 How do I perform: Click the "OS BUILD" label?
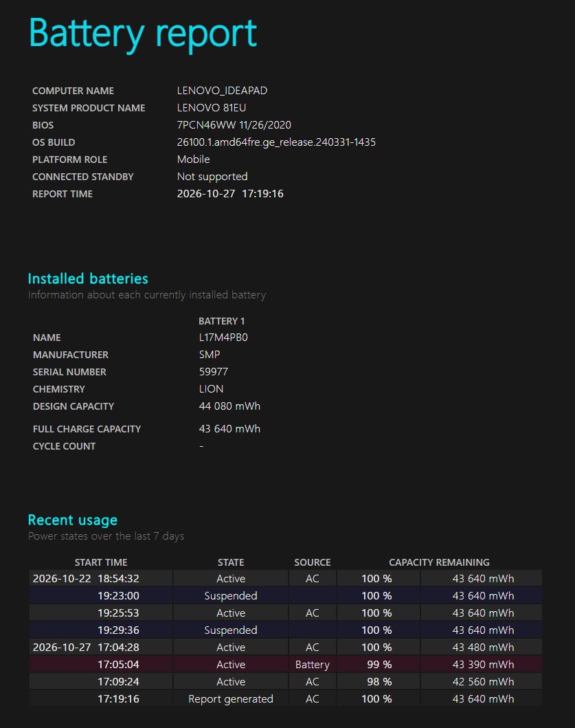pos(54,142)
